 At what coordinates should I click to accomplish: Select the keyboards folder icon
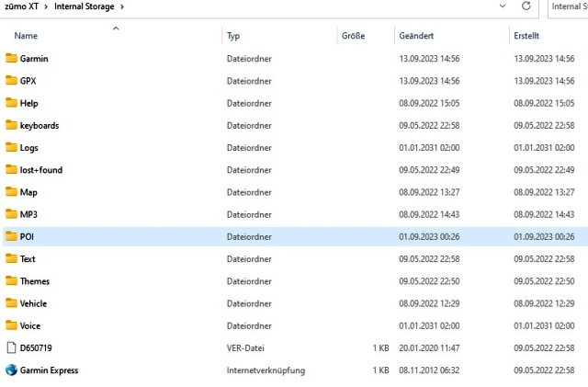point(11,125)
